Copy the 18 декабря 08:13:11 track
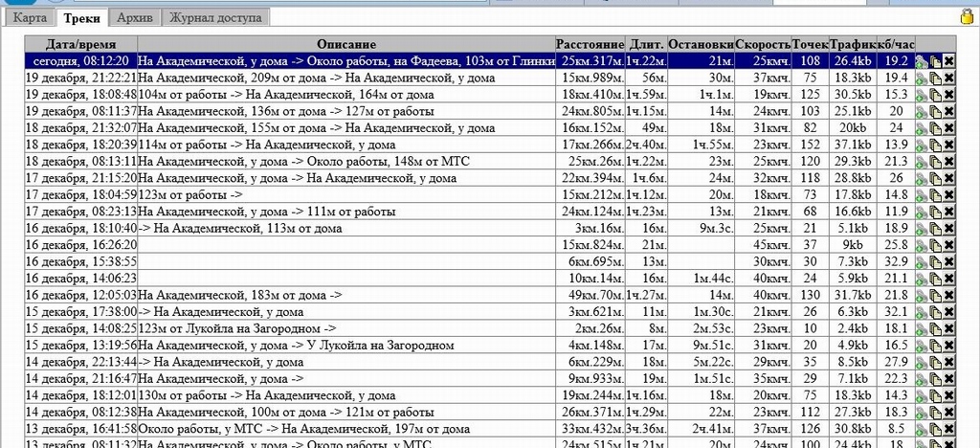Viewport: 980px width, 448px height. [x=935, y=162]
